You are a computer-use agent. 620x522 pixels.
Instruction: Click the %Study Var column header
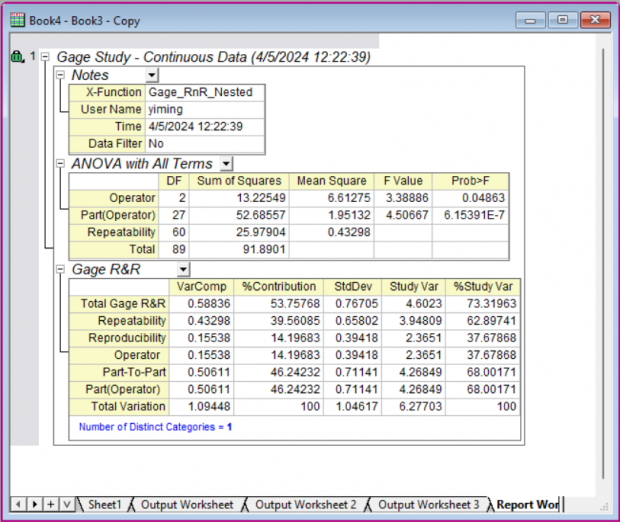[483, 286]
